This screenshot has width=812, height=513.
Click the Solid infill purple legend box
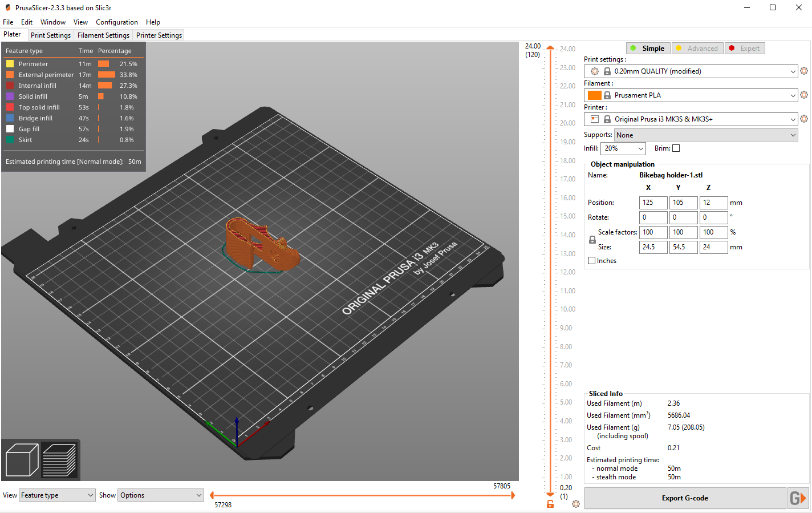pyautogui.click(x=10, y=96)
